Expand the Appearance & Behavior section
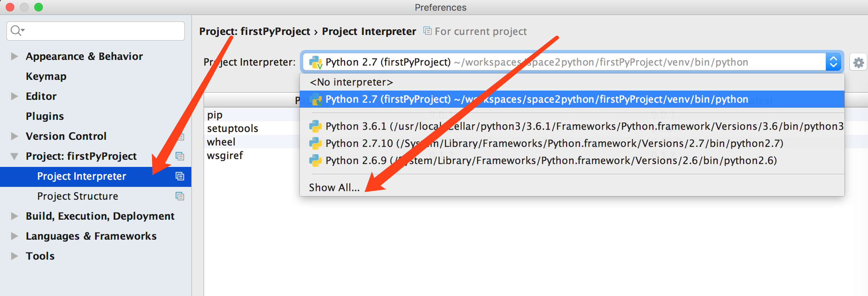The height and width of the screenshot is (296, 868). coord(14,56)
